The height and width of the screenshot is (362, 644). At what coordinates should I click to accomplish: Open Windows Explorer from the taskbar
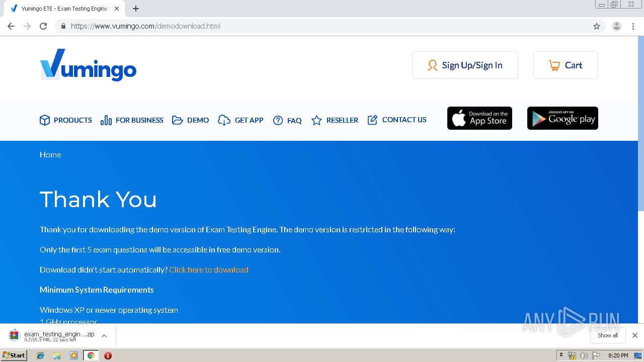pos(57,355)
